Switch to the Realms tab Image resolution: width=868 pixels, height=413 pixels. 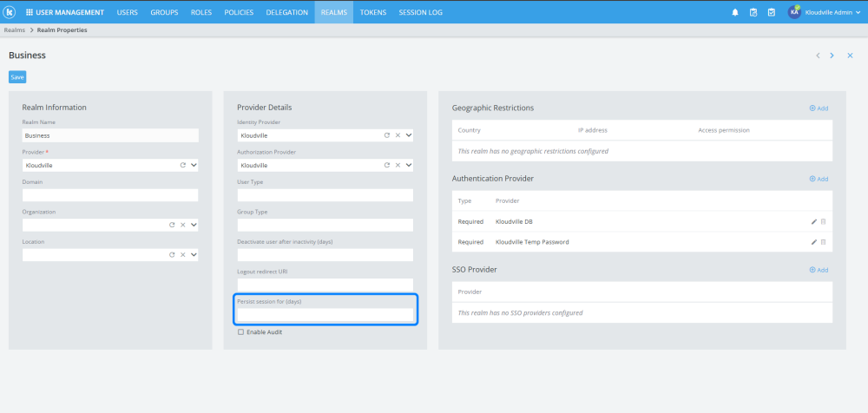click(334, 12)
